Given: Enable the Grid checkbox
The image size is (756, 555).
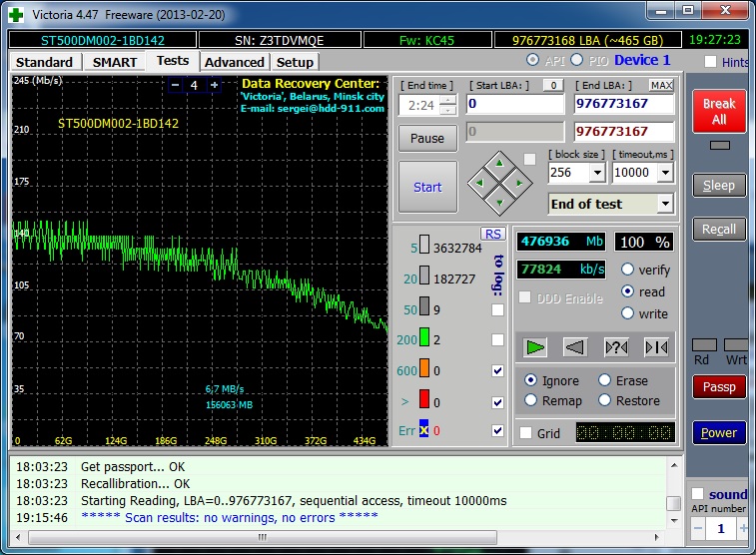Looking at the screenshot, I should coord(526,433).
